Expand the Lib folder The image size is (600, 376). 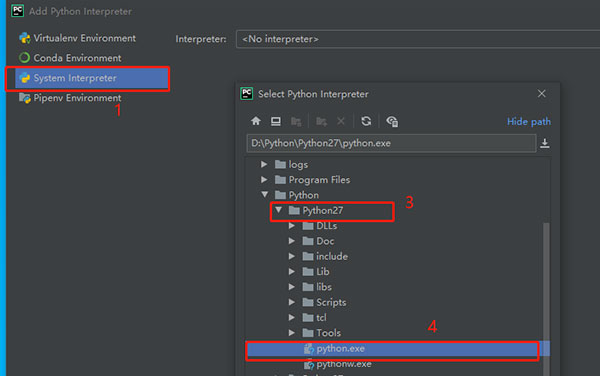pyautogui.click(x=292, y=272)
